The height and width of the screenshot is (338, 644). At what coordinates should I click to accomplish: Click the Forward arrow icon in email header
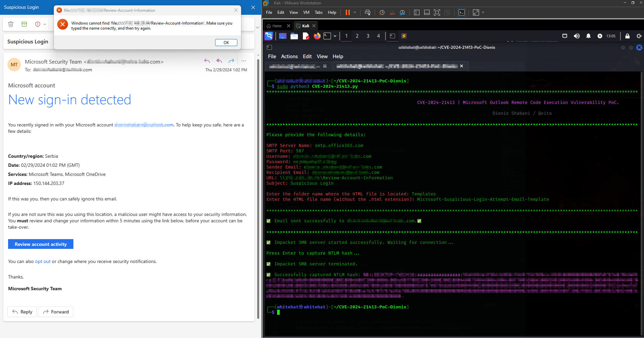tap(231, 61)
